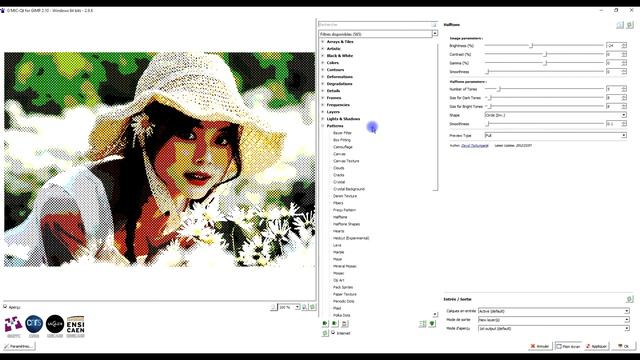The width and height of the screenshot is (640, 360).
Task: Select the Camouflage filter
Action: pos(342,147)
